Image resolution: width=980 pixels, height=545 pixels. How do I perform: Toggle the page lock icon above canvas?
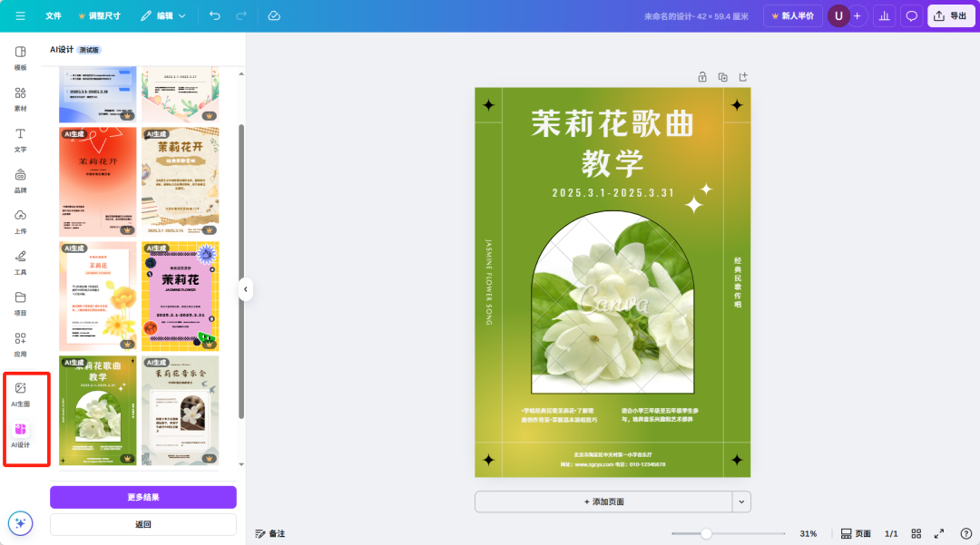tap(701, 77)
